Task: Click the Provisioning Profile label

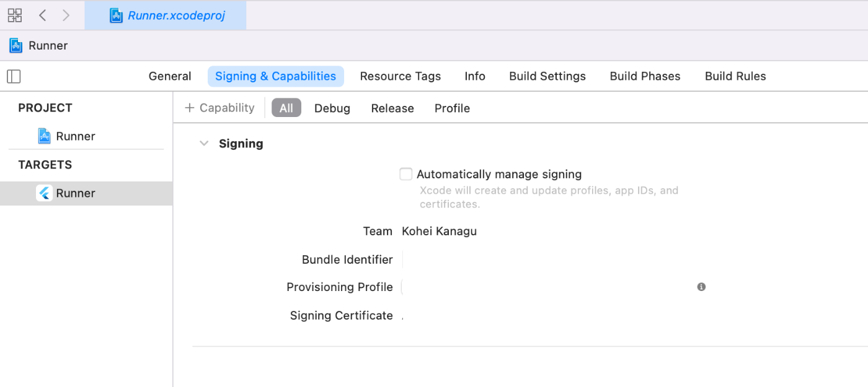Action: (x=340, y=287)
